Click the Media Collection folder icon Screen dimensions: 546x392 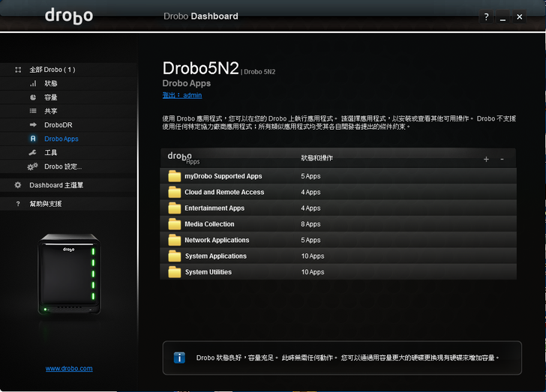click(175, 224)
